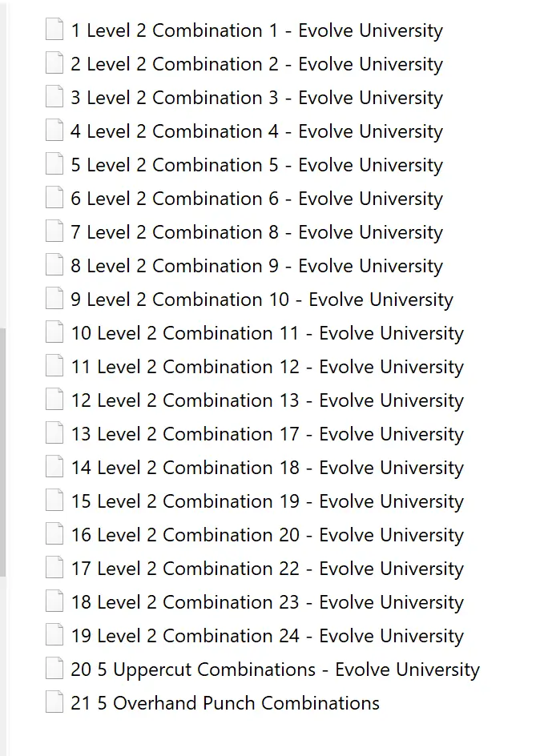Click the vertical scrollbar thumb on left edge
Image resolution: width=548 pixels, height=756 pixels.
2,452
